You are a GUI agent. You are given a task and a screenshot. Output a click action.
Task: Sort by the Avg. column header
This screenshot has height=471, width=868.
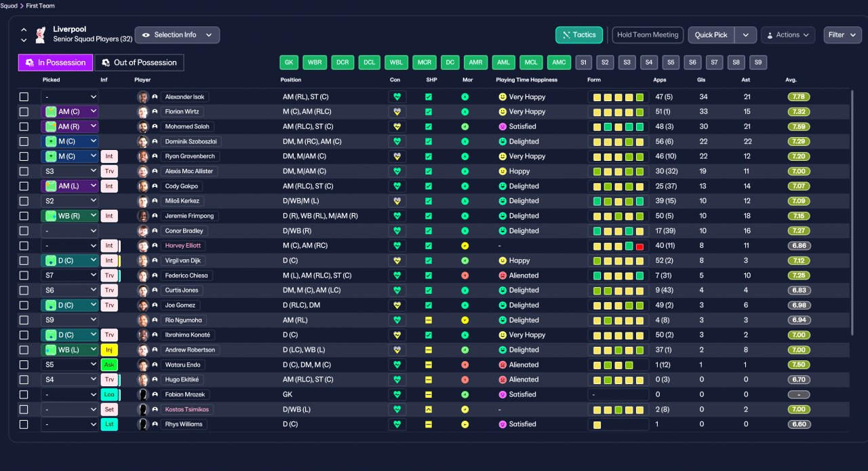791,80
